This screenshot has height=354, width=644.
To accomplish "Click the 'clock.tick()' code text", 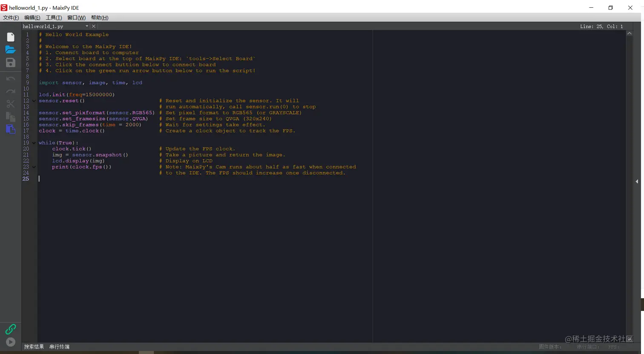I will 72,149.
